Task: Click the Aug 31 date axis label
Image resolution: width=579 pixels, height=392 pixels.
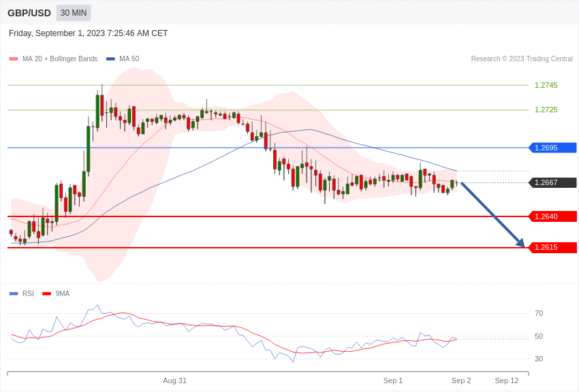Action: (x=174, y=381)
